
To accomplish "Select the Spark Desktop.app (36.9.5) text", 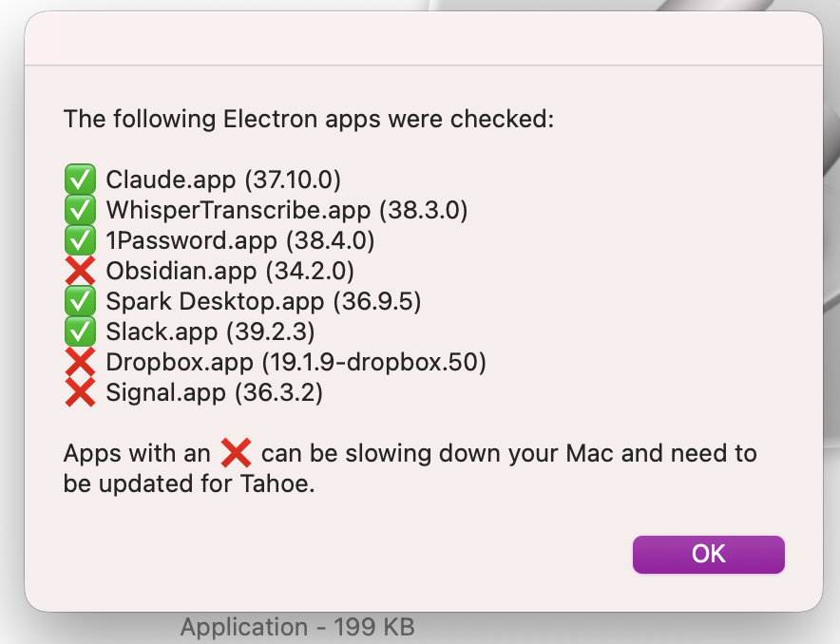I will point(263,301).
